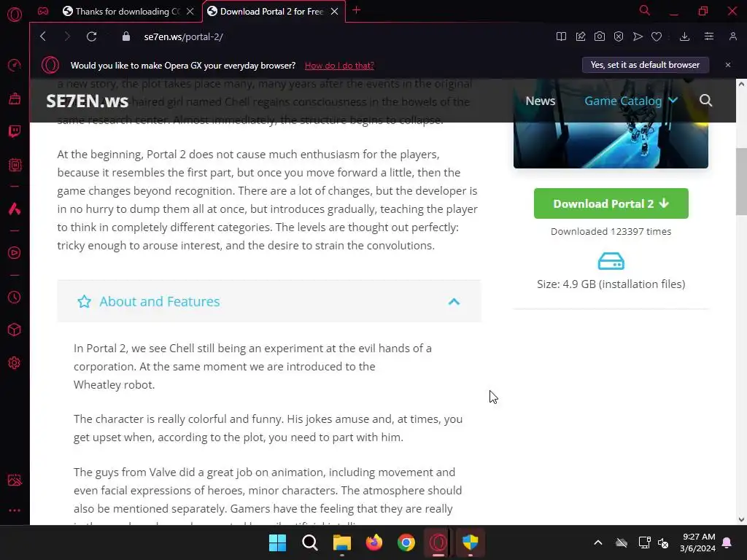Close the Thanks for downloading tab
This screenshot has width=747, height=560.
tap(190, 12)
